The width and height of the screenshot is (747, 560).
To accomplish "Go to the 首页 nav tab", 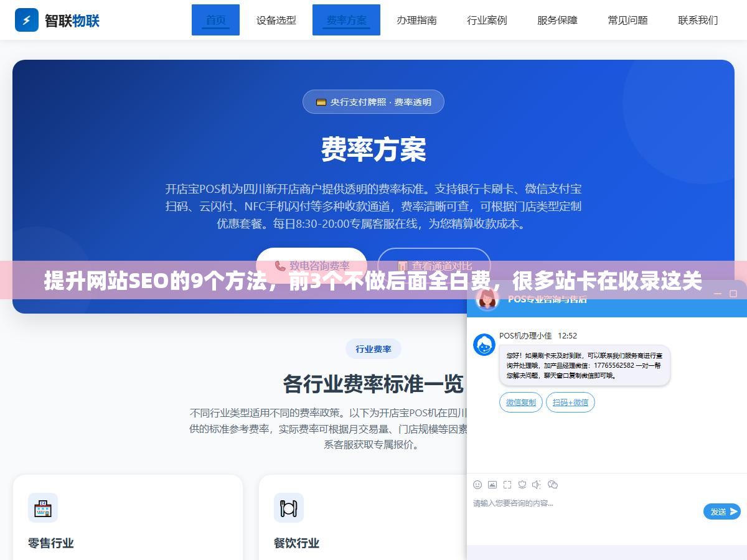I will tap(215, 20).
